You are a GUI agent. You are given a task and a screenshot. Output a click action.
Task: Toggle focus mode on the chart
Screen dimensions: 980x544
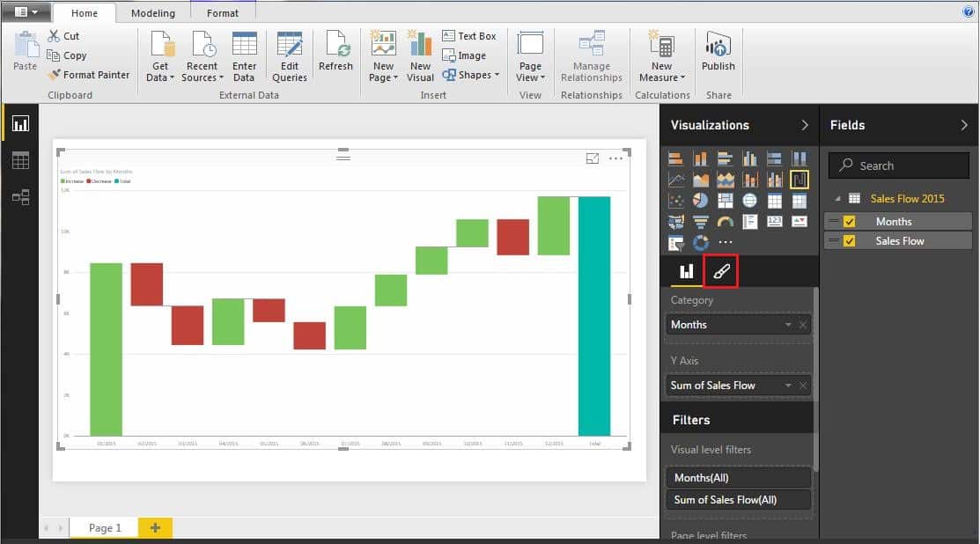[x=593, y=158]
